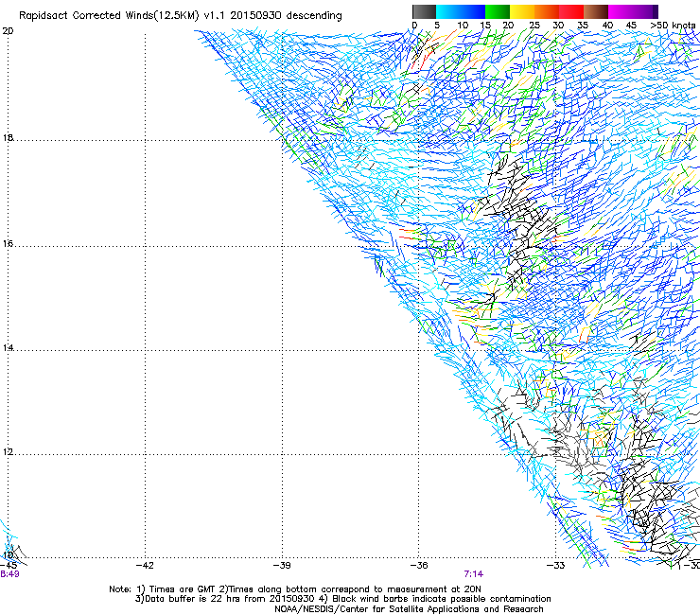Click the latitude label '20'

pyautogui.click(x=8, y=31)
